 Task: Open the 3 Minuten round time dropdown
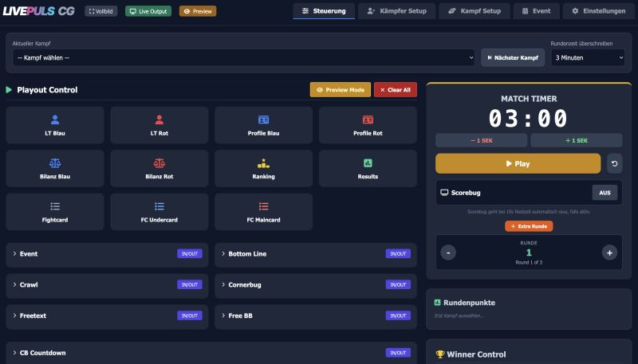point(588,57)
